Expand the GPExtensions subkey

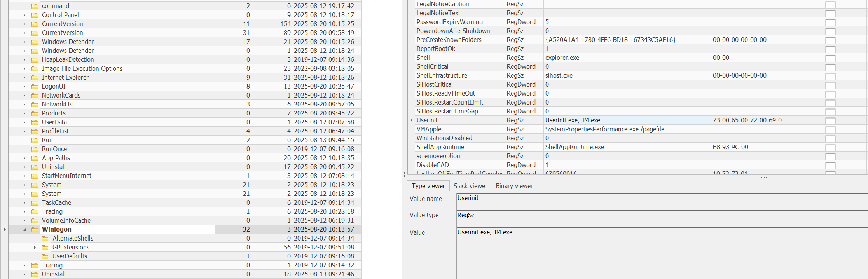[35, 248]
